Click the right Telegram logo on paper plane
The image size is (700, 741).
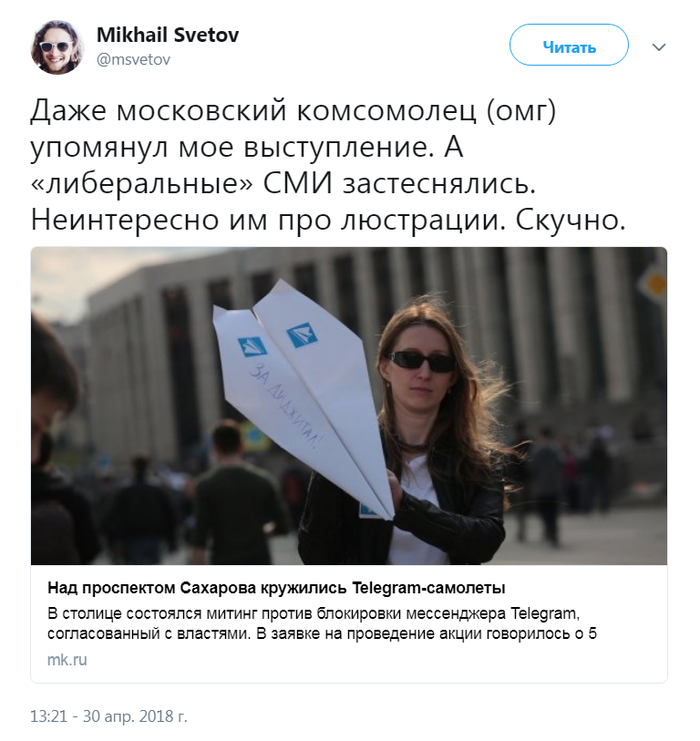click(x=302, y=335)
